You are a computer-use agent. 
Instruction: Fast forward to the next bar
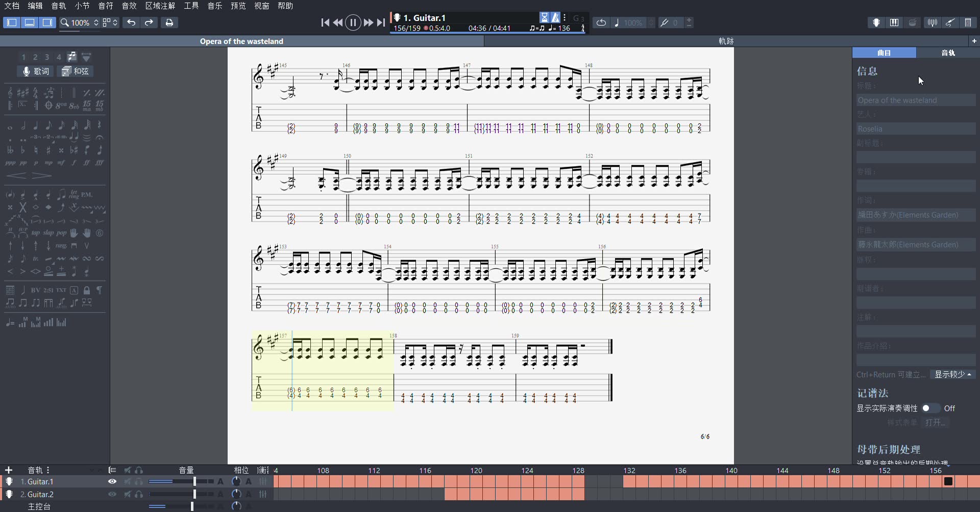(x=368, y=22)
